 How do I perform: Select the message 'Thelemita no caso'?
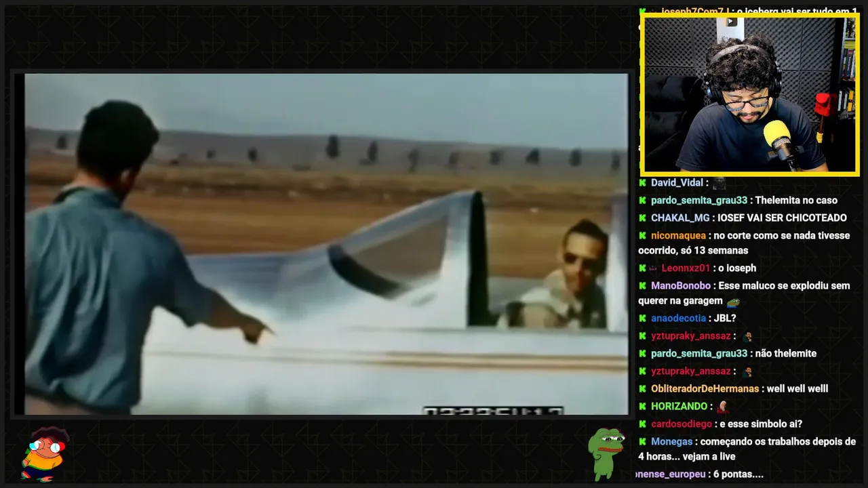(x=796, y=200)
